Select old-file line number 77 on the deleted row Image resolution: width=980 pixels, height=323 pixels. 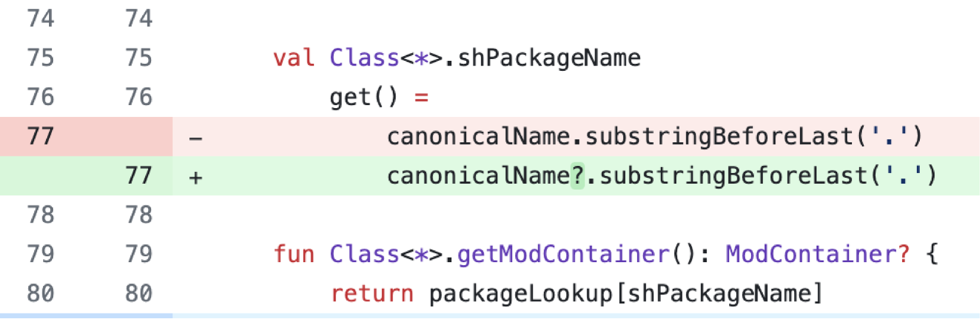[x=40, y=136]
